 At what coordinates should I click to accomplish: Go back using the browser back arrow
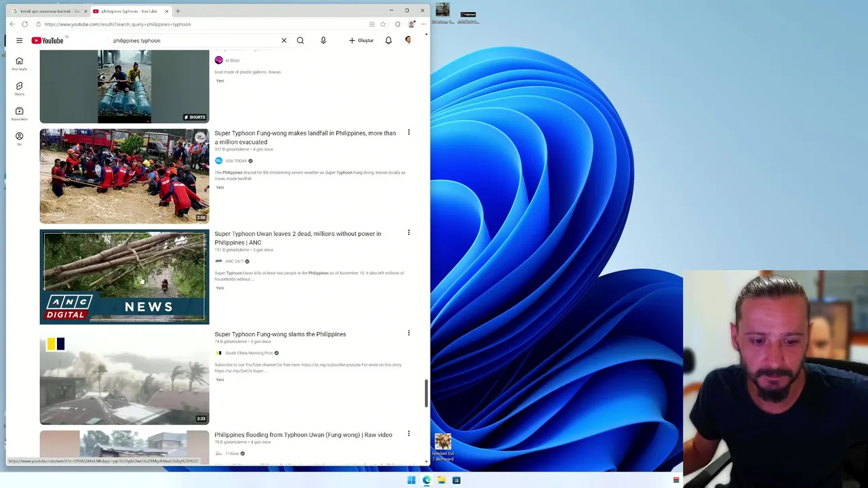[x=12, y=24]
